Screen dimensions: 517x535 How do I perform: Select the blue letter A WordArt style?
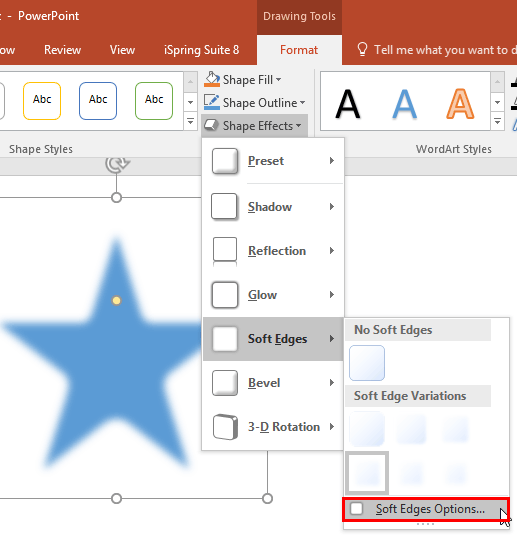click(x=404, y=103)
